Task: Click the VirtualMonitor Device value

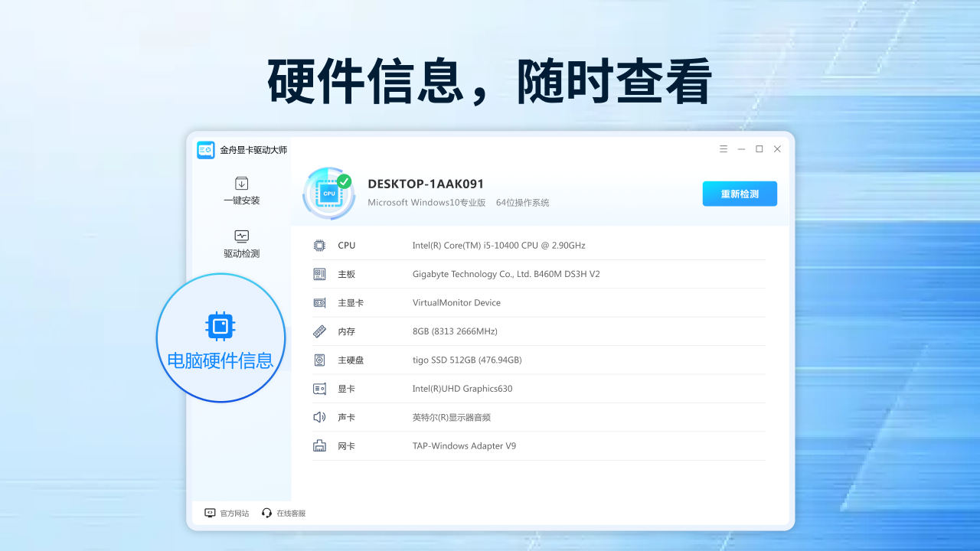Action: pos(456,303)
